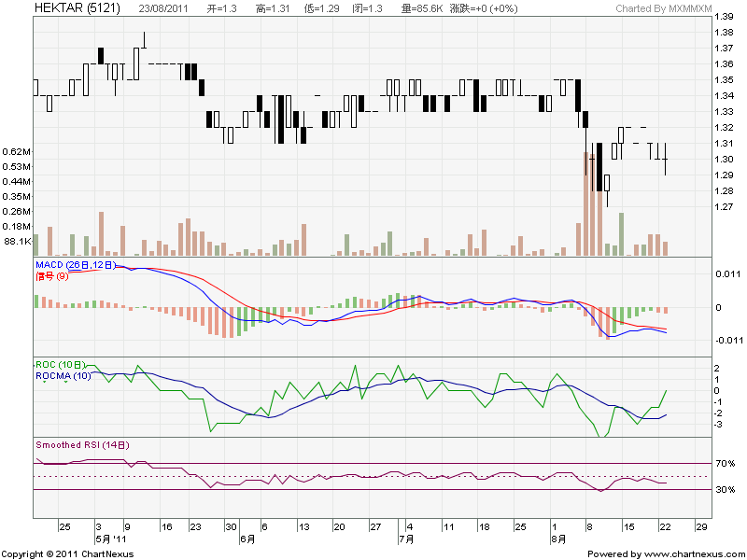Select the MACD (26日,12日) indicator label
Viewport: 747px width, 560px height.
75,265
